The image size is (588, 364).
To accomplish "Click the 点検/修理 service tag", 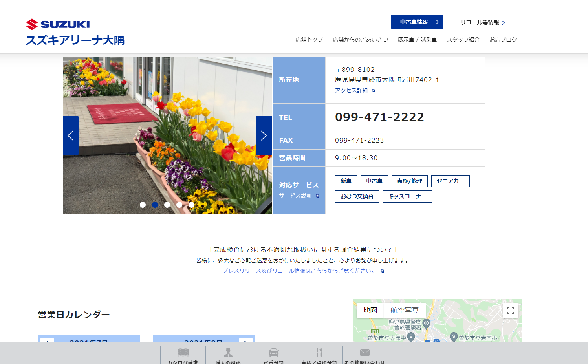I will click(x=410, y=181).
